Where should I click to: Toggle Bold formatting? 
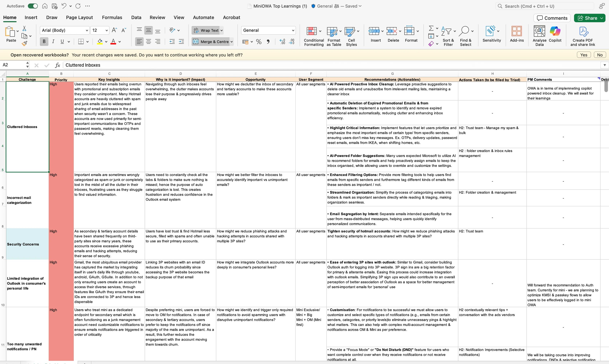click(44, 41)
